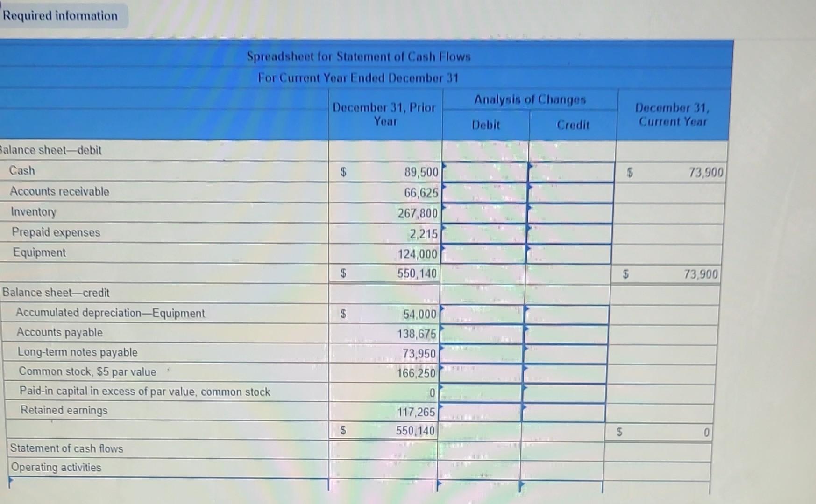This screenshot has width=816, height=504.
Task: Select the Common stock credit cell
Action: click(565, 374)
